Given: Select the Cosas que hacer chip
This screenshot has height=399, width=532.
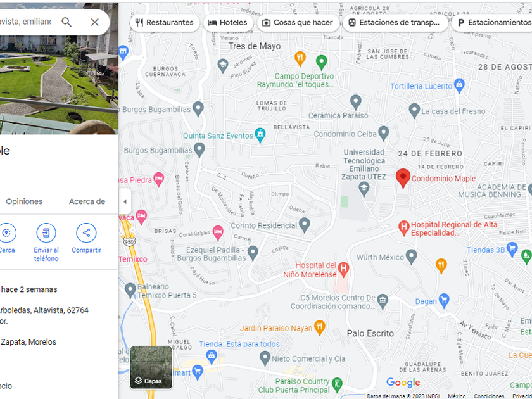Looking at the screenshot, I should 298,23.
